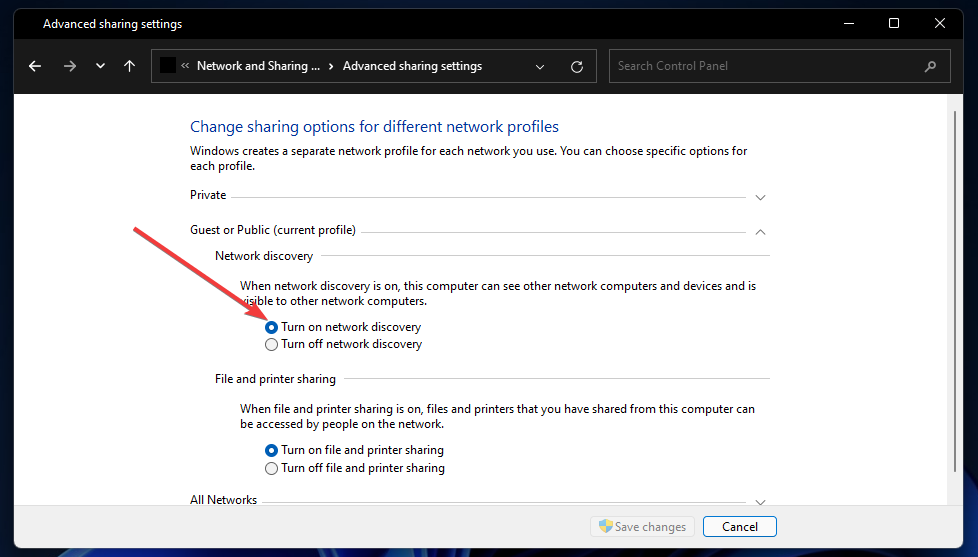Open the recent locations chevron

click(100, 66)
